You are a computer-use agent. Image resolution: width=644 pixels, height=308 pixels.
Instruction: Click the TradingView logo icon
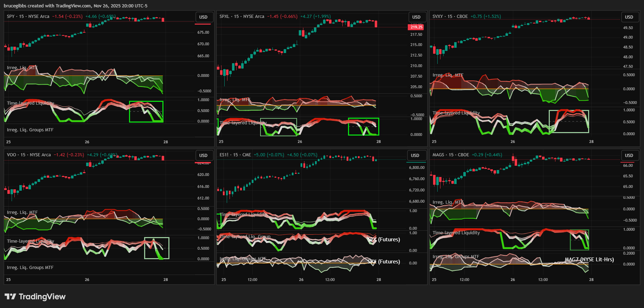pos(10,297)
